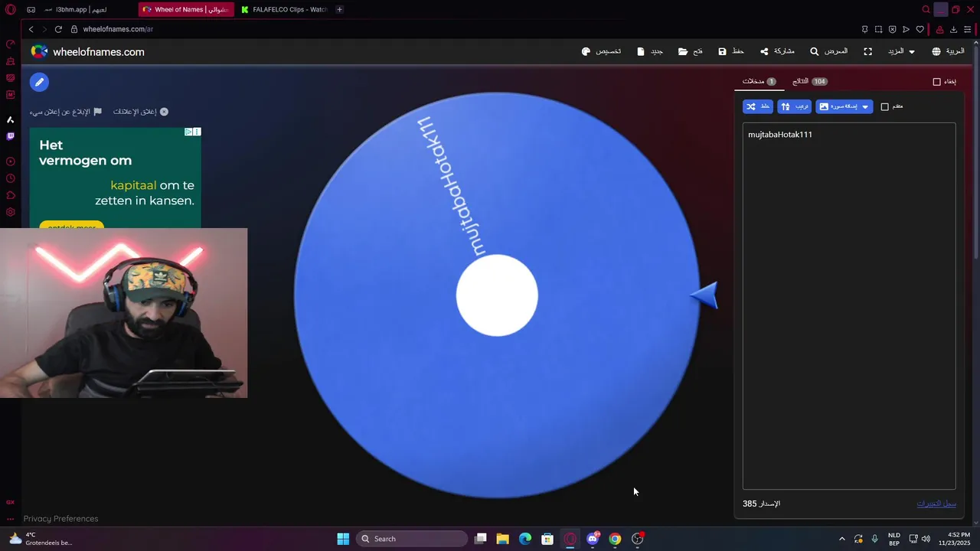Viewport: 980px width, 551px height.
Task: Expand the المزيد (More) dropdown
Action: tap(900, 51)
